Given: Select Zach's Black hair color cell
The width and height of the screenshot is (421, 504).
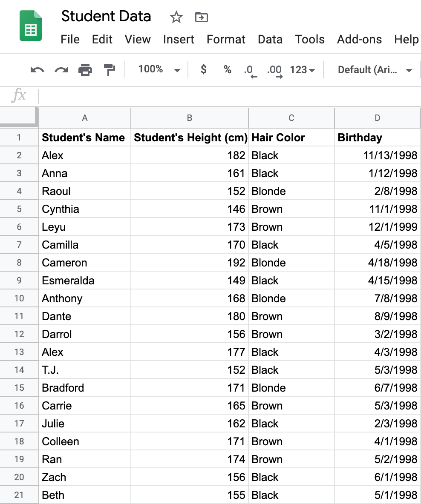Looking at the screenshot, I should click(291, 477).
